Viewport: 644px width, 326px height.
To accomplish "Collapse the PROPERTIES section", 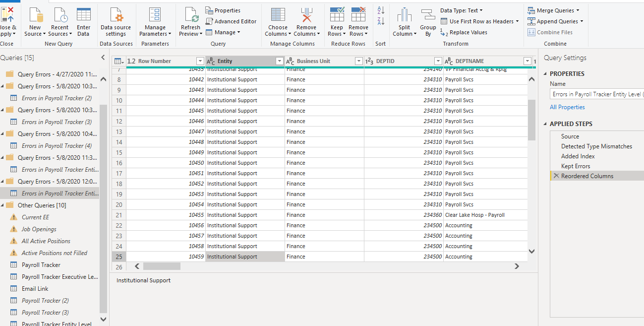I will coord(544,74).
